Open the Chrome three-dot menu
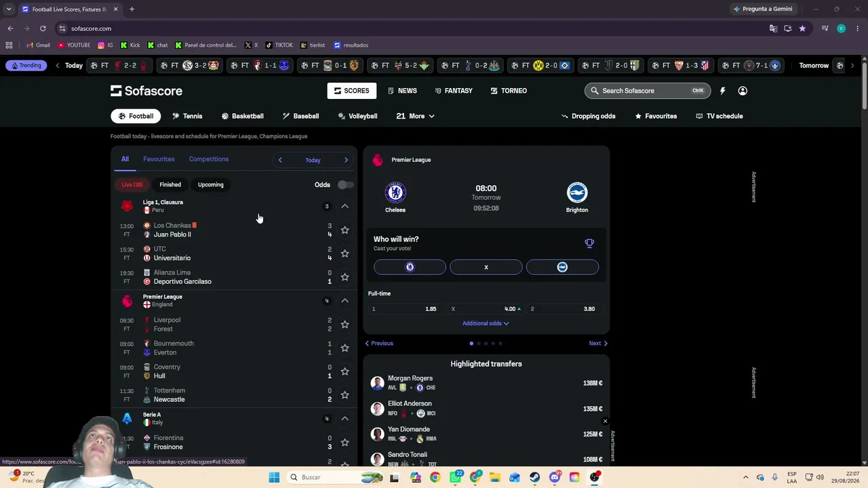868x488 pixels. pyautogui.click(x=858, y=28)
